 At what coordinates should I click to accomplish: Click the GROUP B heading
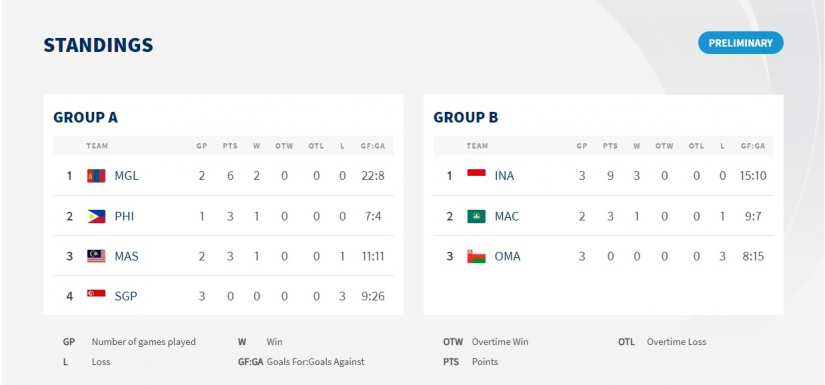[x=466, y=118]
